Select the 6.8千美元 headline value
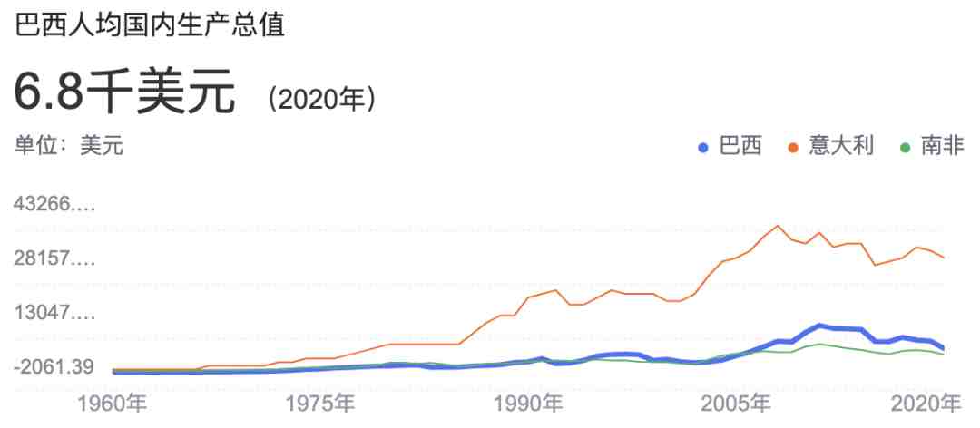 [x=124, y=93]
